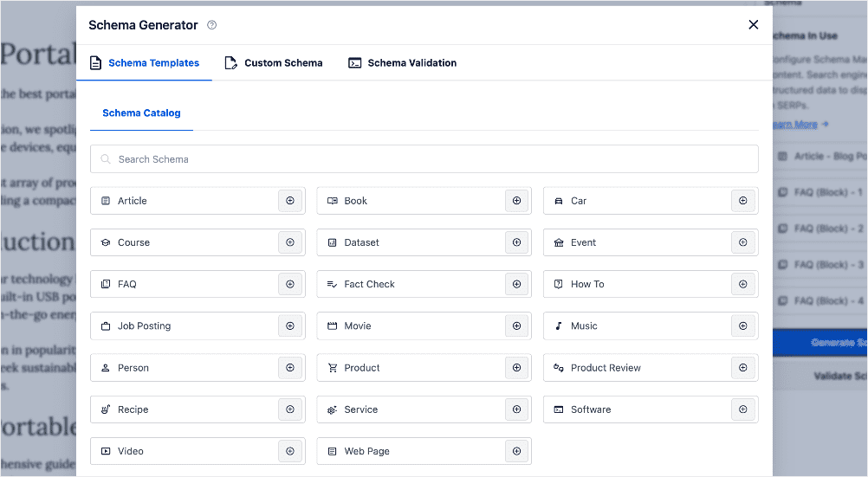Click the terminal icon next to Schema Validation
The image size is (868, 477).
tap(354, 63)
